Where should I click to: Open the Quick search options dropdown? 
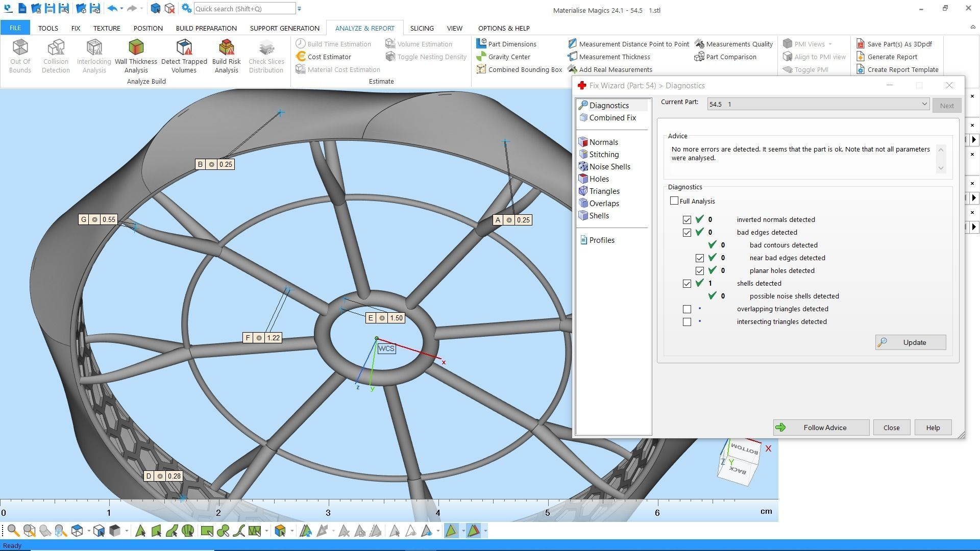pos(300,9)
